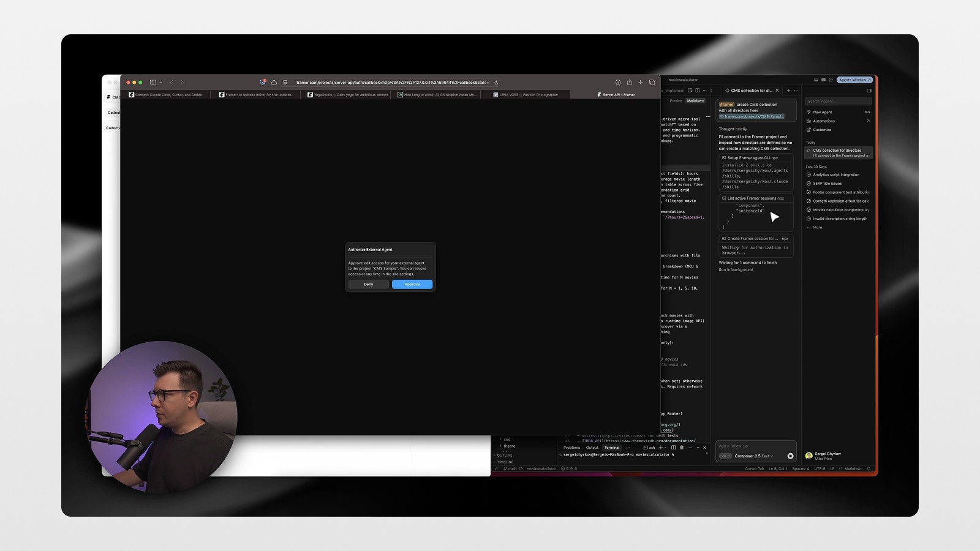Focus the framer.com address bar
The width and height of the screenshot is (980, 551).
392,82
